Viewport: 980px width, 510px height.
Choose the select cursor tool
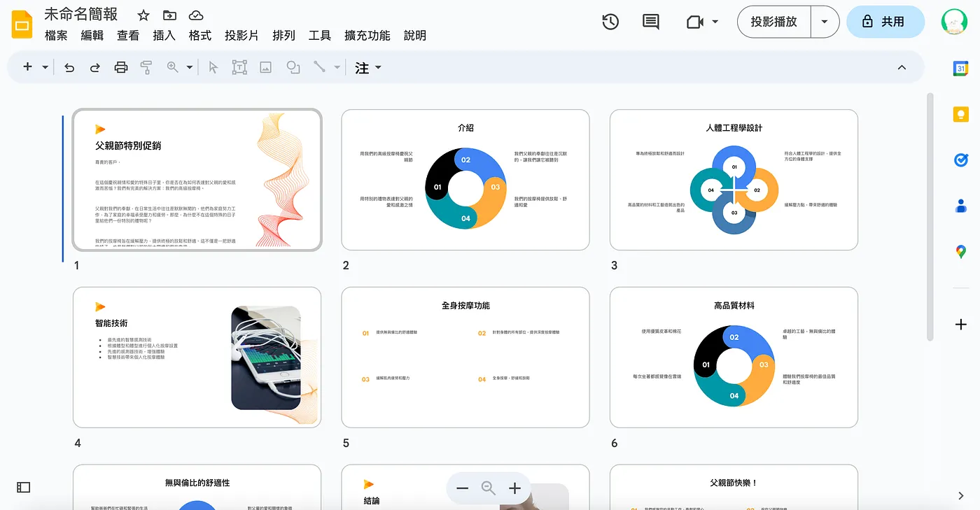213,67
